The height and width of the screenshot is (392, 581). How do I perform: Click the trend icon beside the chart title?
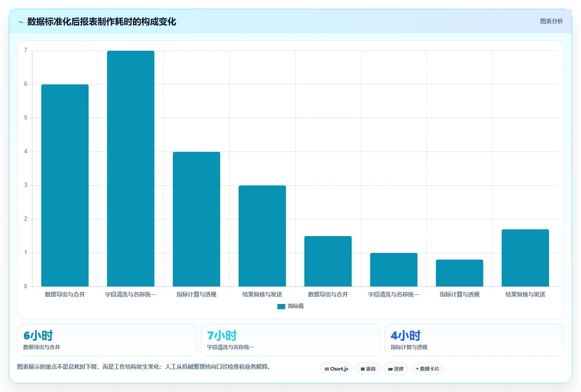(21, 22)
